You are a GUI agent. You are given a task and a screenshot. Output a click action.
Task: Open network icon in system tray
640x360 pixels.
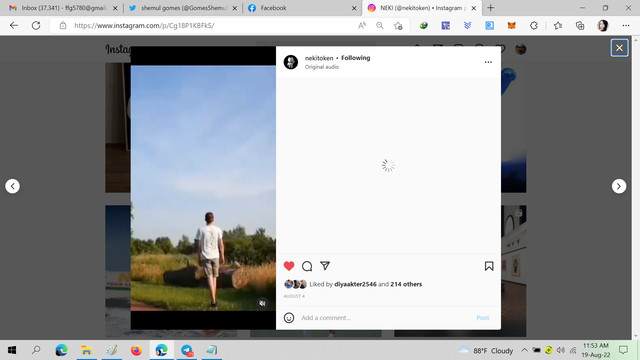(x=573, y=350)
